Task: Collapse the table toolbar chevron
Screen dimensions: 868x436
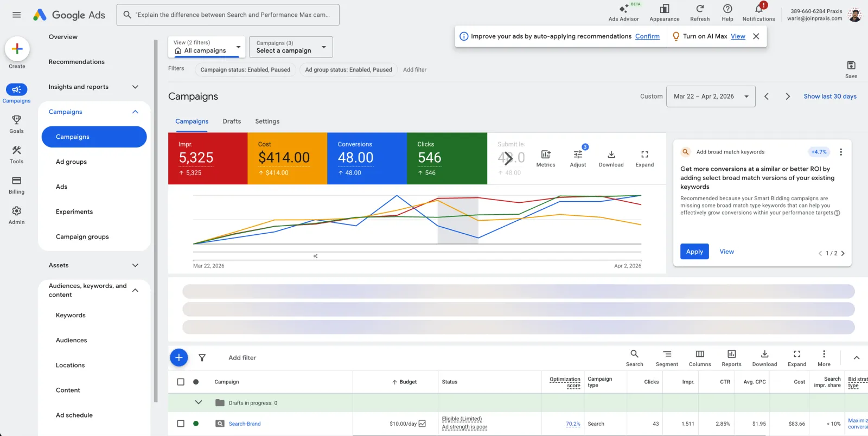Action: pyautogui.click(x=857, y=358)
